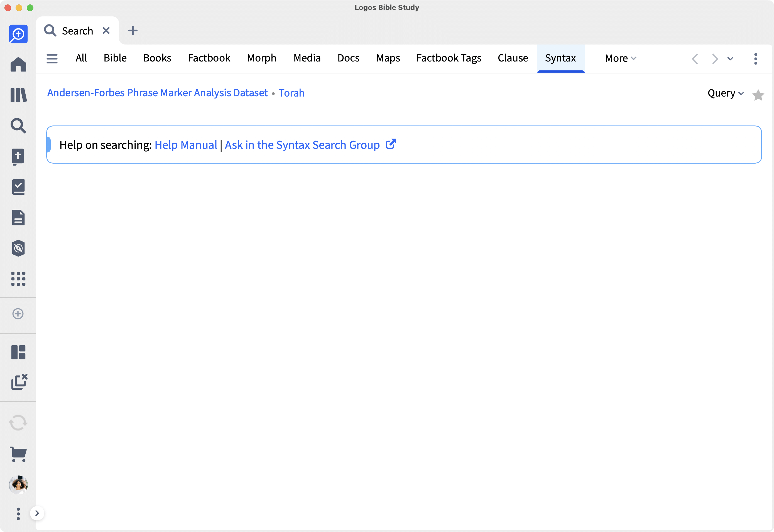Image resolution: width=774 pixels, height=532 pixels.
Task: Switch to the Maps search tab
Action: pos(388,58)
